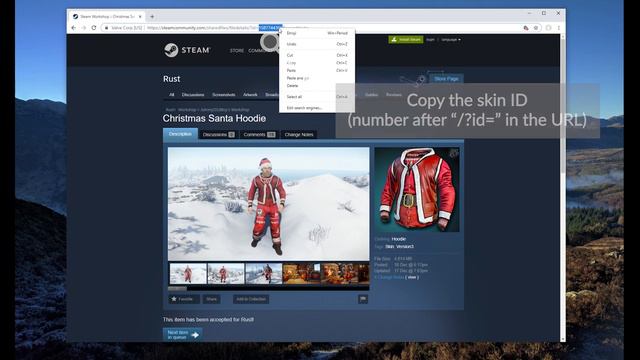The width and height of the screenshot is (640, 360).
Task: Choose Cut from the context menu
Action: 317,55
